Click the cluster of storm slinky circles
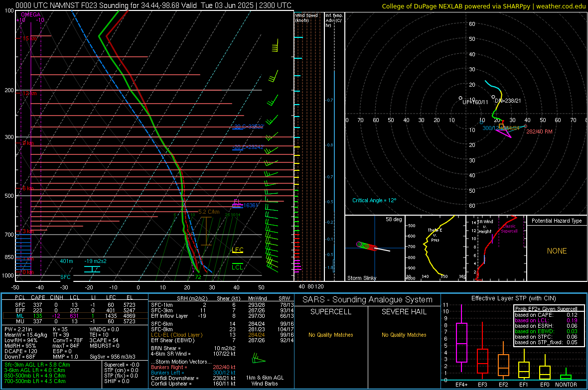The width and height of the screenshot is (588, 390). point(366,246)
